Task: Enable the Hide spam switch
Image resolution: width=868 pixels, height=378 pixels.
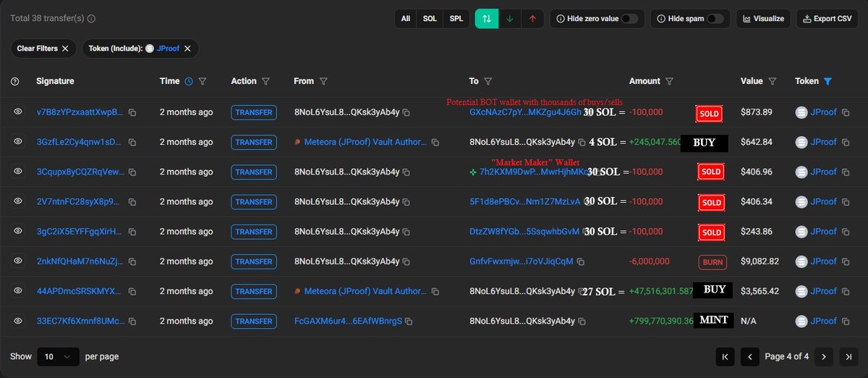Action: tap(715, 19)
